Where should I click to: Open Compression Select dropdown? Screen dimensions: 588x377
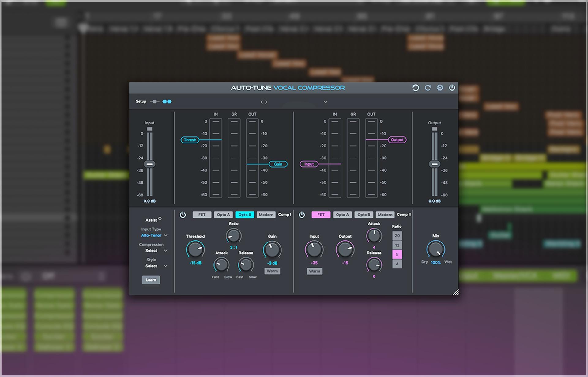[x=156, y=251]
